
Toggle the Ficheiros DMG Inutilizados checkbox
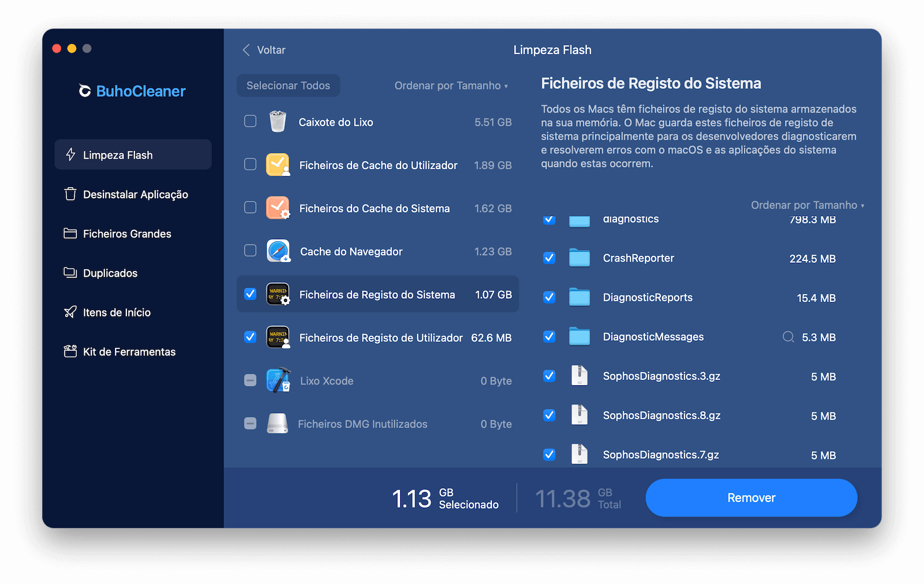pos(250,423)
